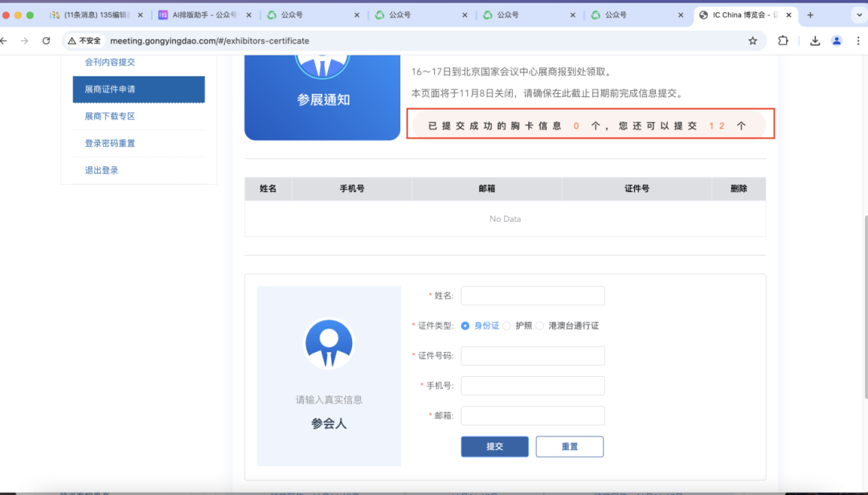Bookmark this page with the star icon
Screen dimensions: 868x495
pos(753,40)
